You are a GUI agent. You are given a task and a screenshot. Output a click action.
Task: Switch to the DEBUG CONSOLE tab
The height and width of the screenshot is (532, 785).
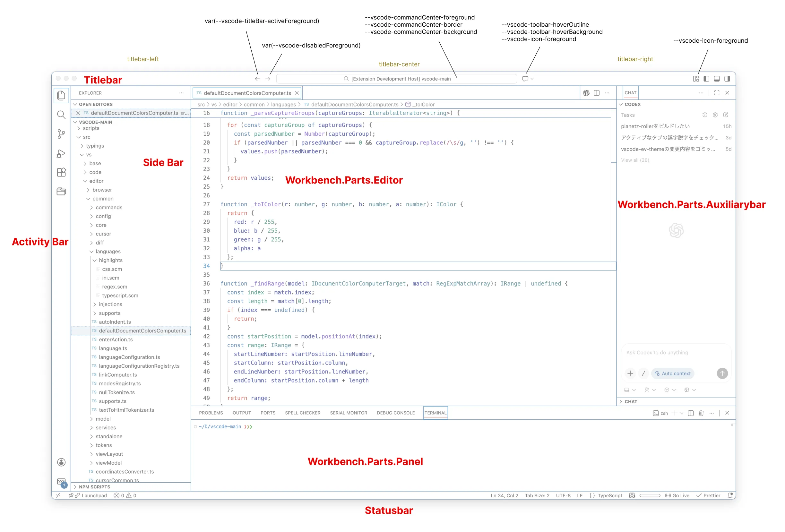[x=395, y=413]
